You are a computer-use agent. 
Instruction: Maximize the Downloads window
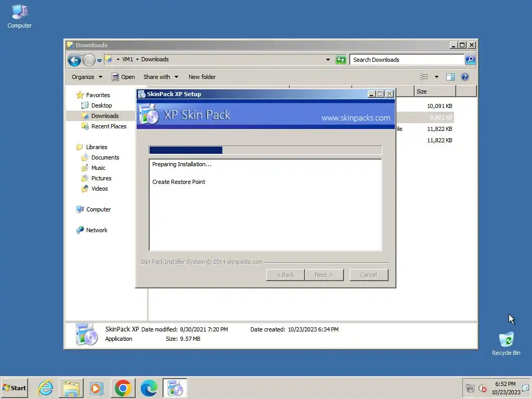[x=462, y=45]
